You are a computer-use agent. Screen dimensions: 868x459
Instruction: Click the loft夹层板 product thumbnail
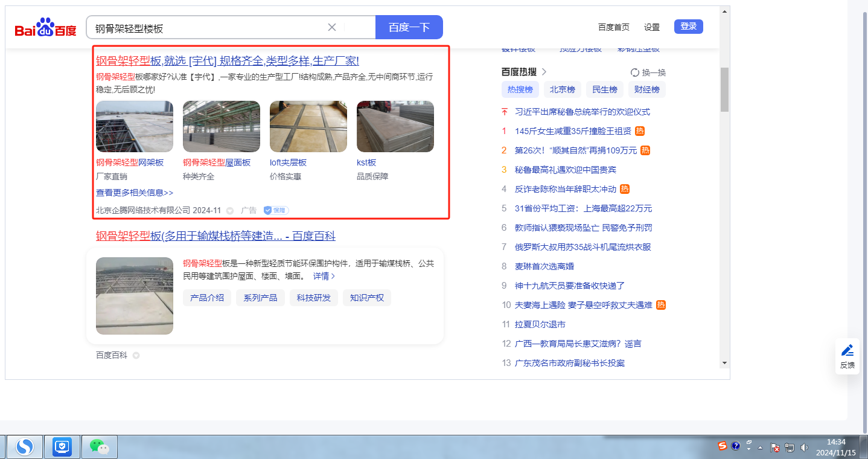pos(308,126)
